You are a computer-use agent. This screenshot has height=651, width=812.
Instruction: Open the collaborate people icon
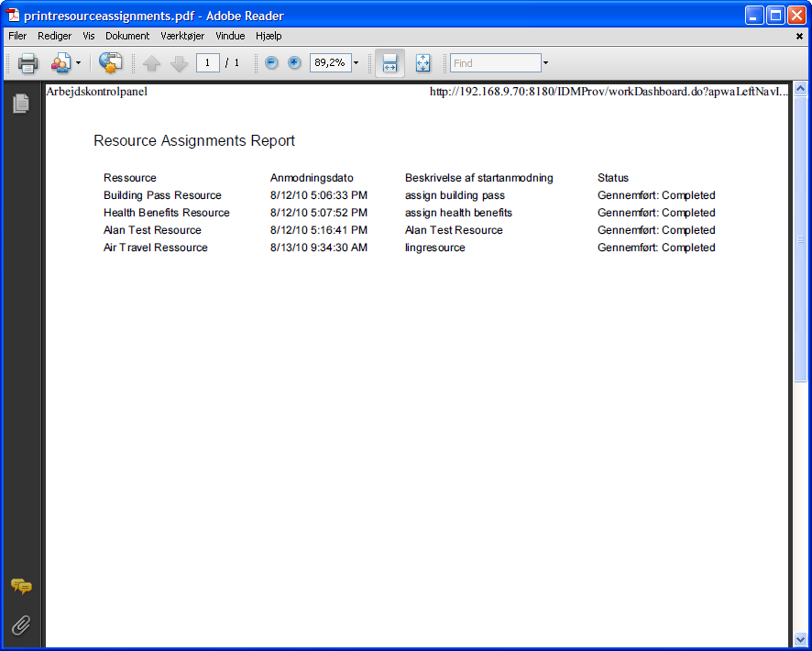(x=60, y=63)
